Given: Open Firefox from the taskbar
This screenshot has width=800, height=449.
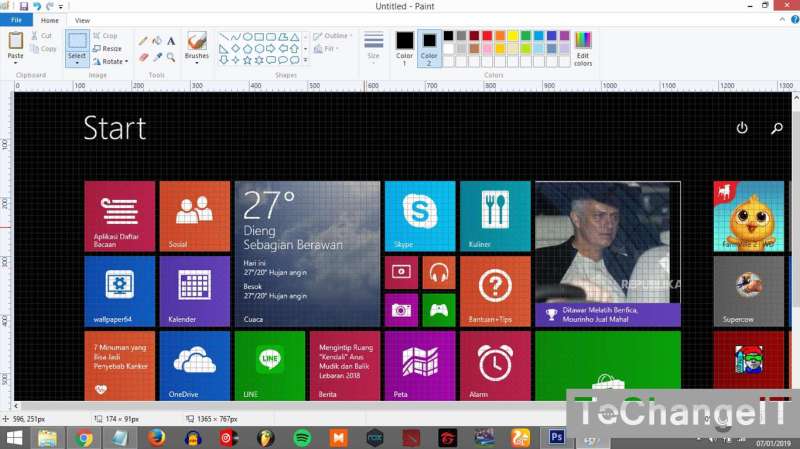Looking at the screenshot, I should [x=156, y=438].
